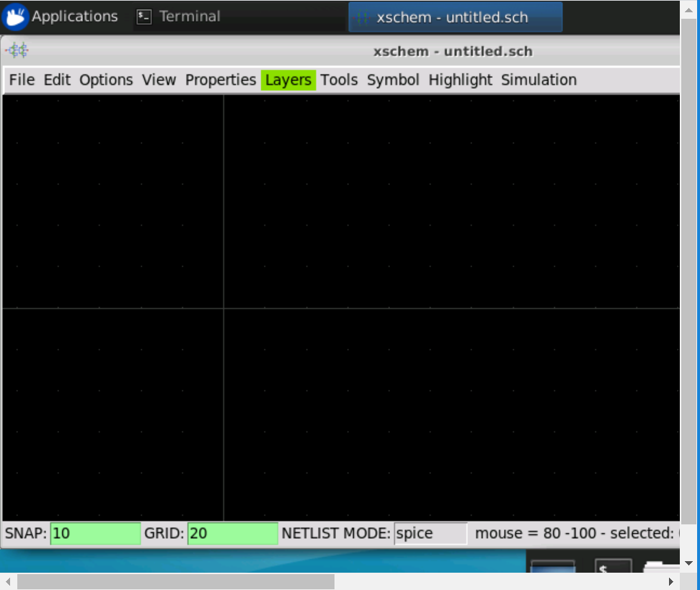Open the Symbol menu
Viewport: 700px width, 590px height.
click(x=392, y=80)
